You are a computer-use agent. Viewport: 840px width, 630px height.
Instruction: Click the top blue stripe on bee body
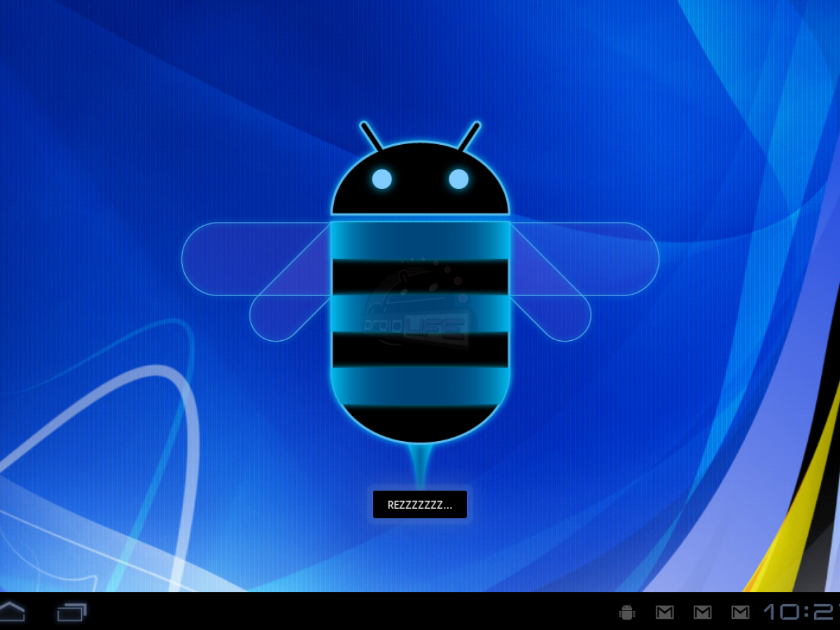tap(420, 240)
